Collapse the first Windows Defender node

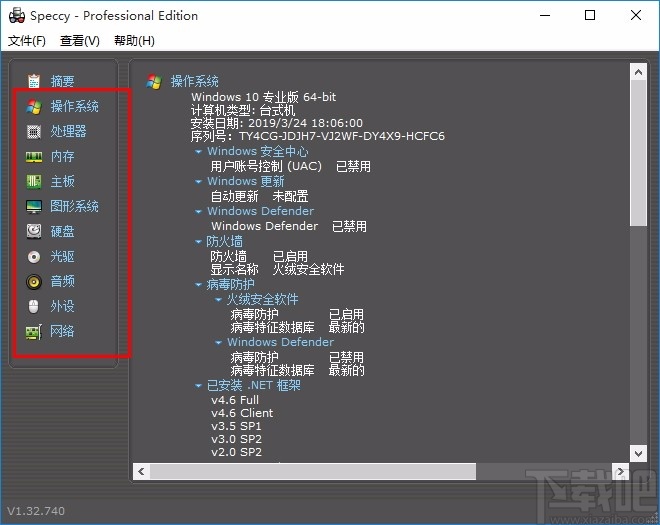tap(198, 211)
